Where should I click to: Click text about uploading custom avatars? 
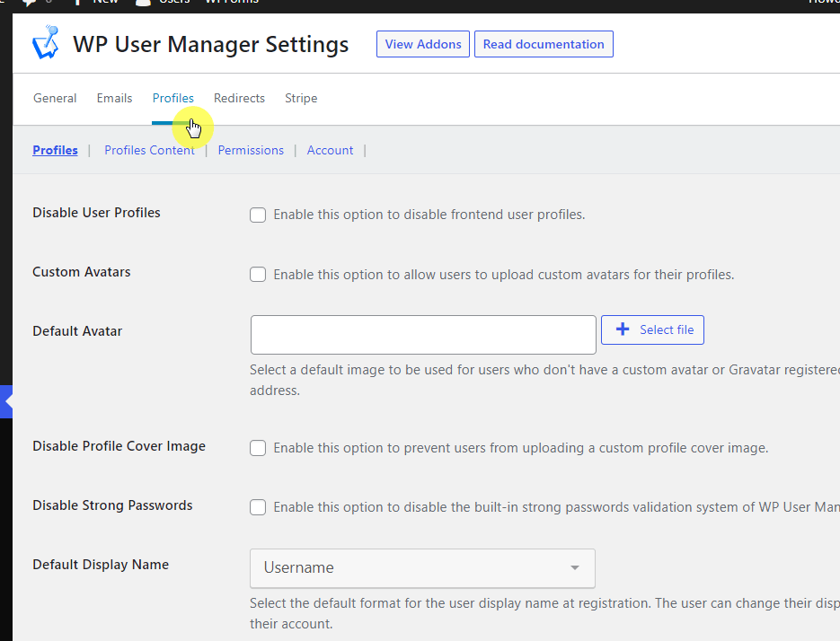point(504,275)
